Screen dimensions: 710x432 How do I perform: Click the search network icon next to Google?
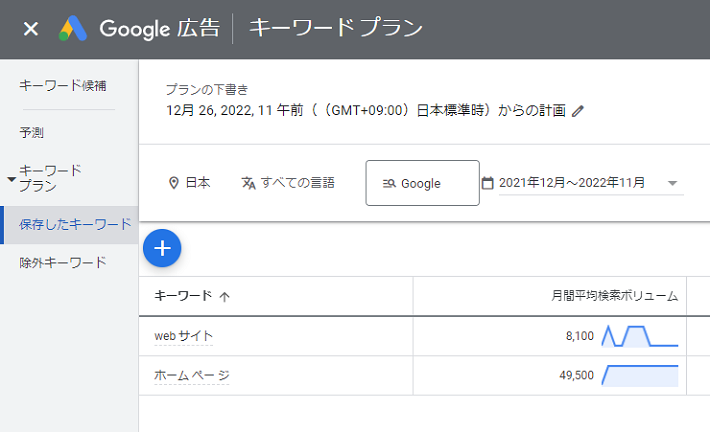click(389, 183)
